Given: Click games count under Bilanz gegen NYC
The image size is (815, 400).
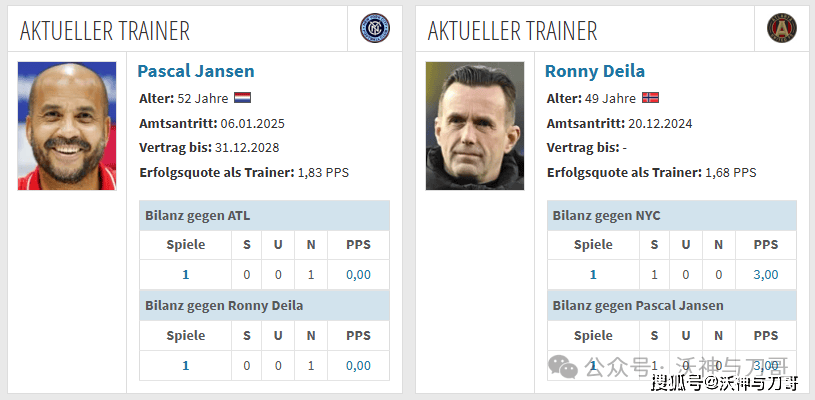Looking at the screenshot, I should pos(593,274).
